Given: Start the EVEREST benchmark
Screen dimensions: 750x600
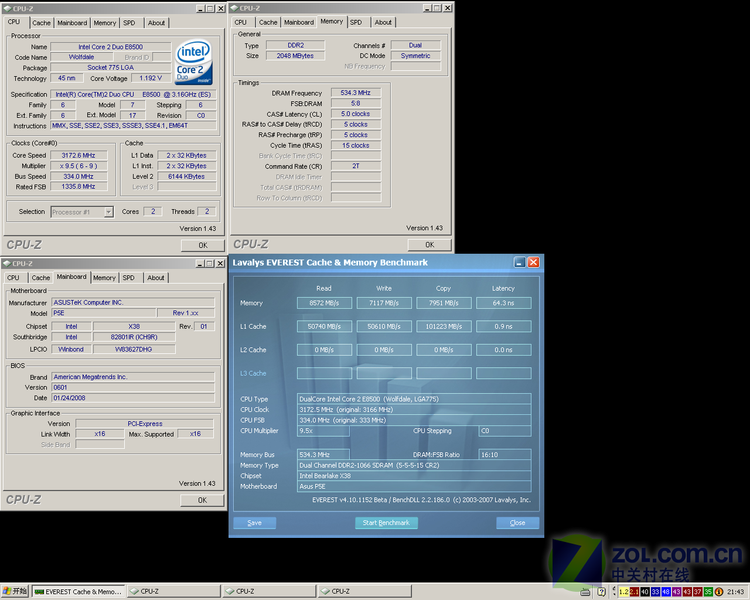Looking at the screenshot, I should tap(386, 522).
